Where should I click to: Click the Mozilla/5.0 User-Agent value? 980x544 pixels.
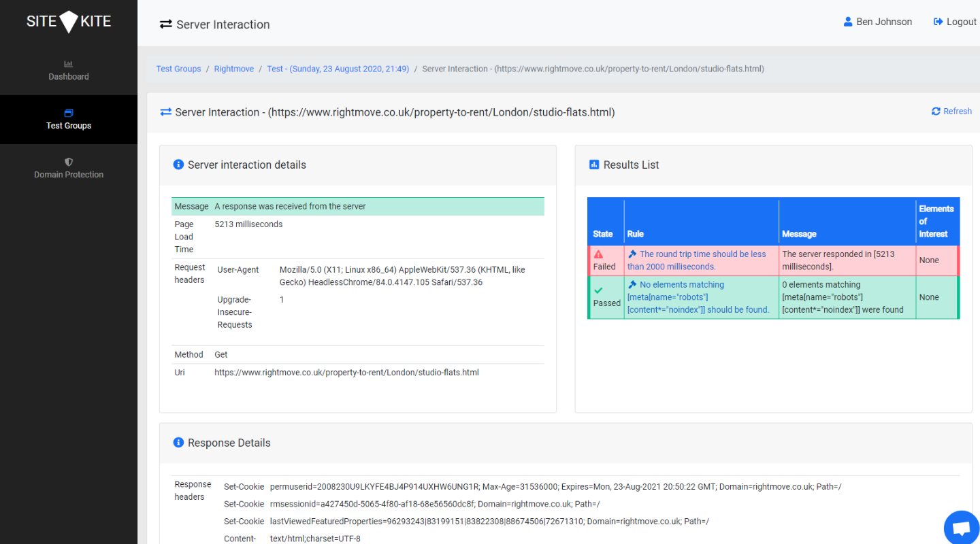[x=402, y=276]
